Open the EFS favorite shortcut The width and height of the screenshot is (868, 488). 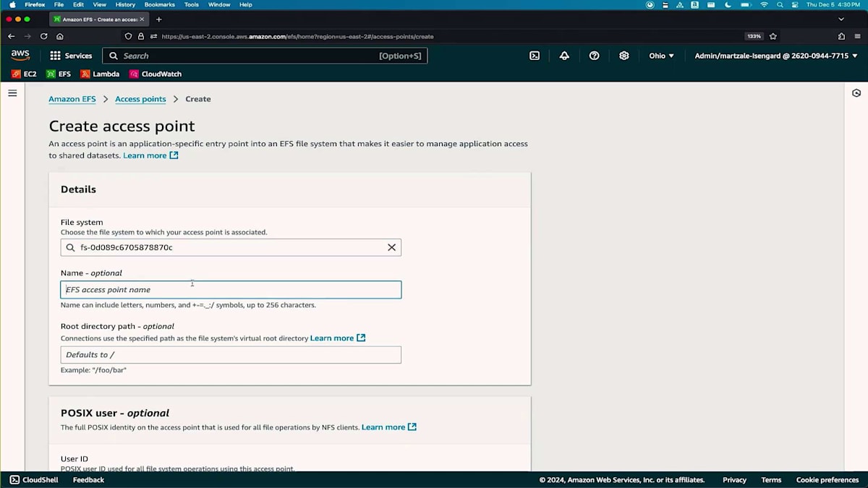coord(59,74)
